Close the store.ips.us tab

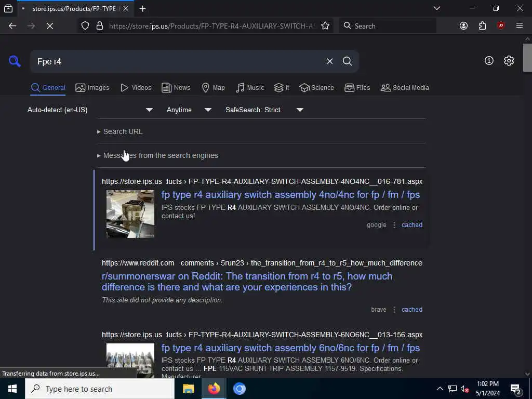[126, 8]
